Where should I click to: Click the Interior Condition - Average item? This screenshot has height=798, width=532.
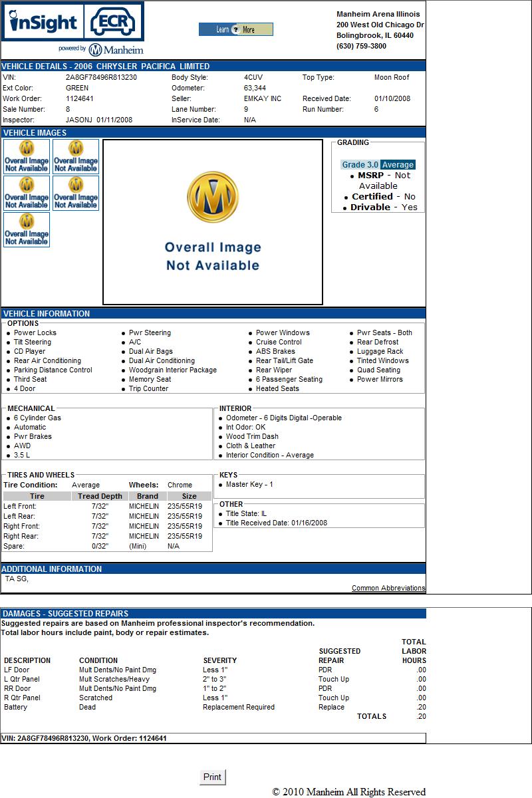(x=270, y=455)
